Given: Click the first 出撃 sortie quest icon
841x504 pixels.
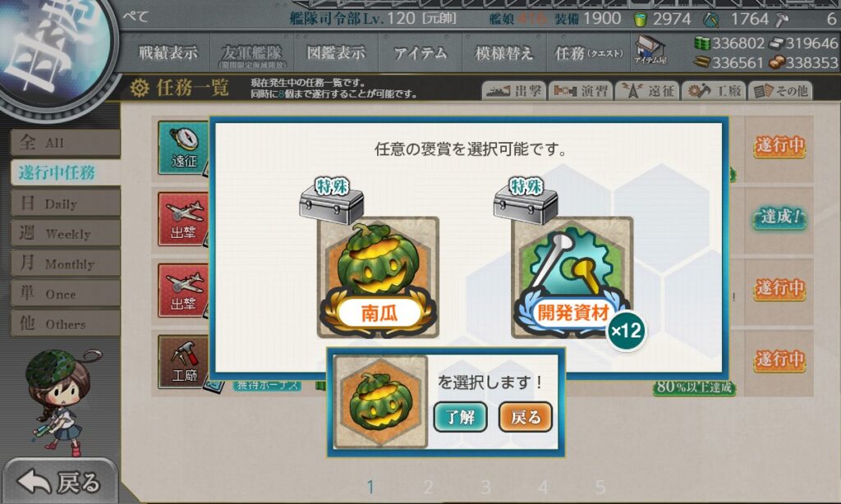Looking at the screenshot, I should pos(183,219).
